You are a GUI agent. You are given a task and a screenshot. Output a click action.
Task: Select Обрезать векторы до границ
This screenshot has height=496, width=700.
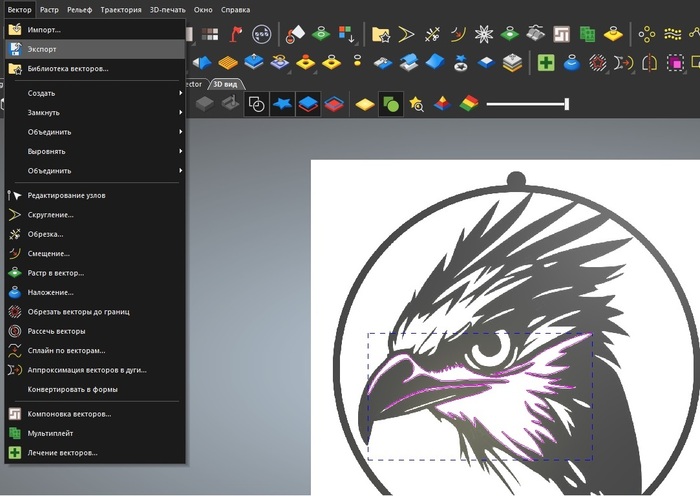[95, 312]
